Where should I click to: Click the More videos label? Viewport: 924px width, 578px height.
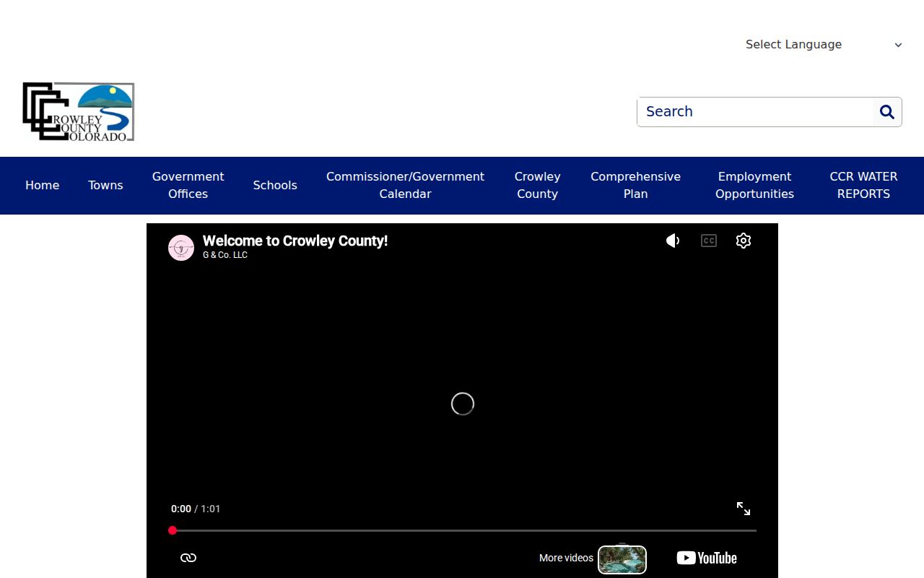[566, 558]
